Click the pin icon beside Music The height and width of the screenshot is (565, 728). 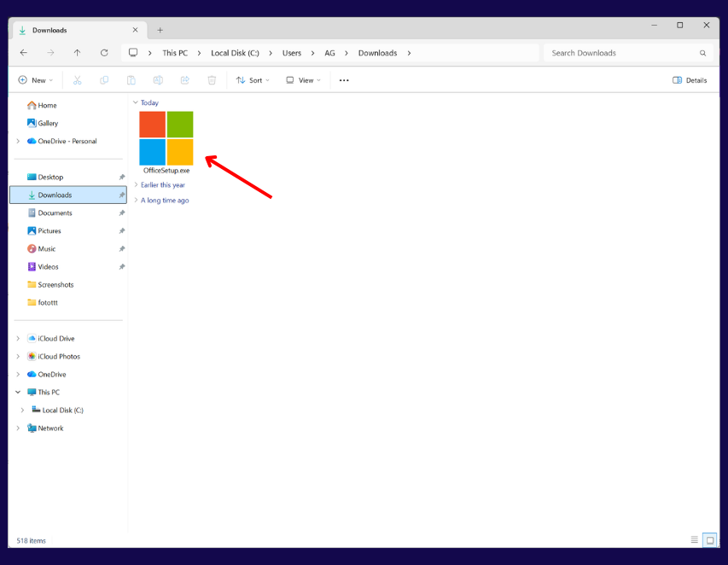tap(122, 249)
